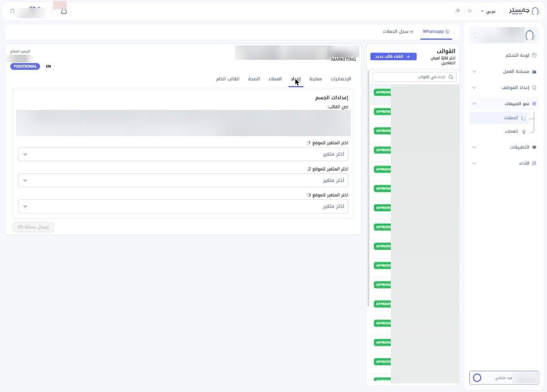Expand the مساحة العمل menu chevron
The height and width of the screenshot is (392, 547).
click(474, 72)
